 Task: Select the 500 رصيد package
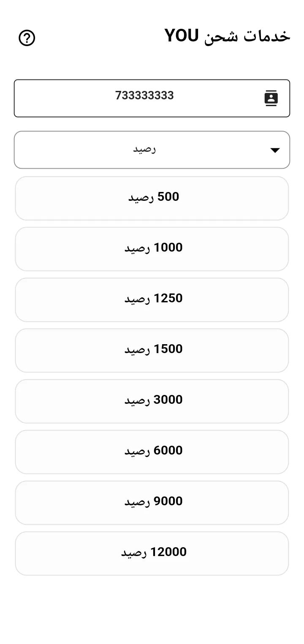point(152,198)
